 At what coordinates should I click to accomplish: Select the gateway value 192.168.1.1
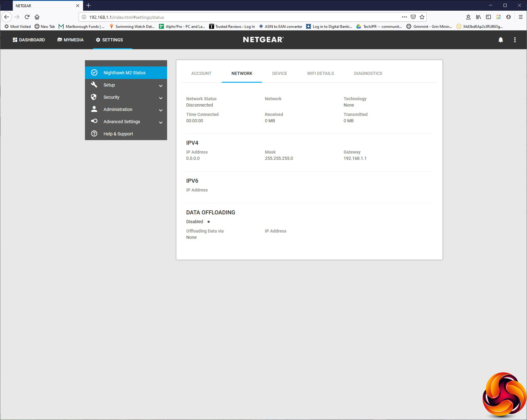click(355, 158)
